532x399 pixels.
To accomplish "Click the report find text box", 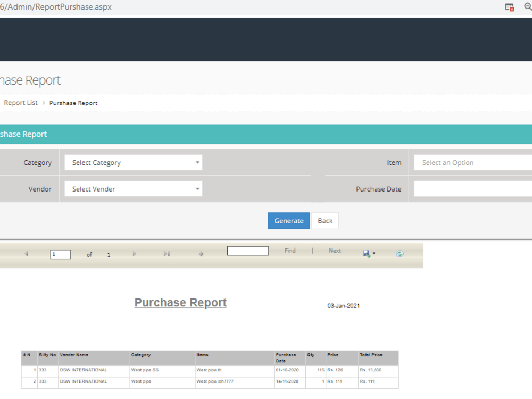I will [x=248, y=251].
